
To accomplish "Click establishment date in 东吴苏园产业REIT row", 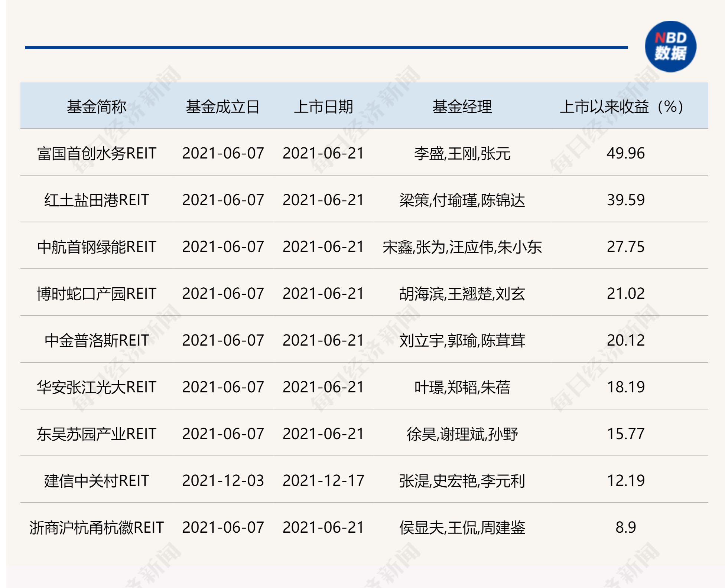I will pos(223,434).
